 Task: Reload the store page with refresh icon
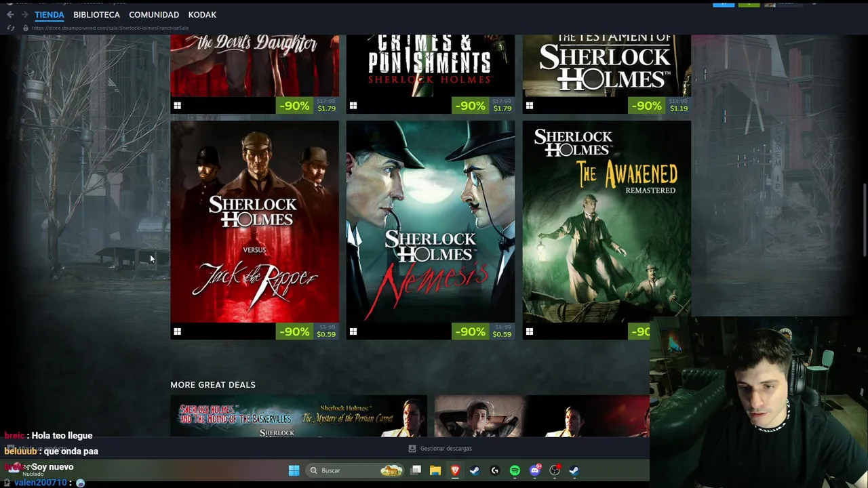click(10, 28)
